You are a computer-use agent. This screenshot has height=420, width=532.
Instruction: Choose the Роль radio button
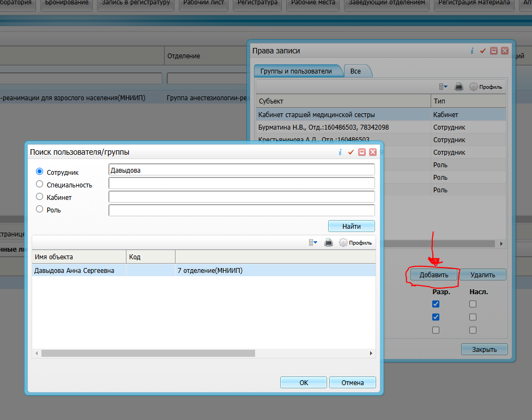[x=39, y=209]
